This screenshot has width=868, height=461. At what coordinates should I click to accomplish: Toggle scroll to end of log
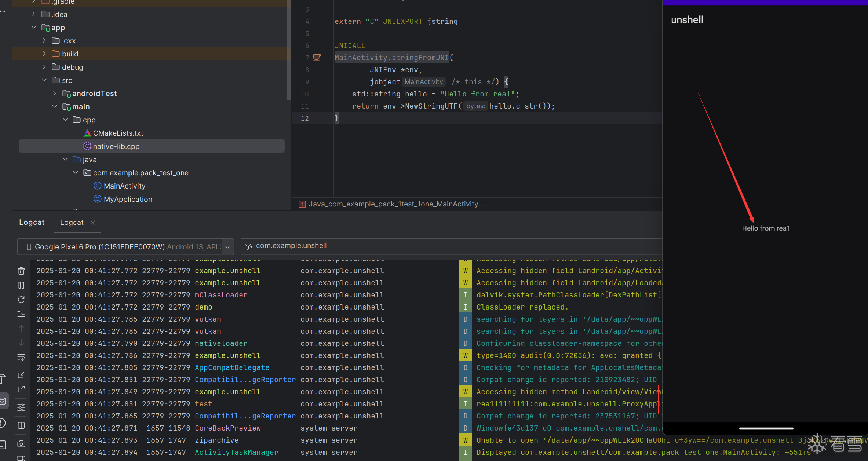coord(21,314)
